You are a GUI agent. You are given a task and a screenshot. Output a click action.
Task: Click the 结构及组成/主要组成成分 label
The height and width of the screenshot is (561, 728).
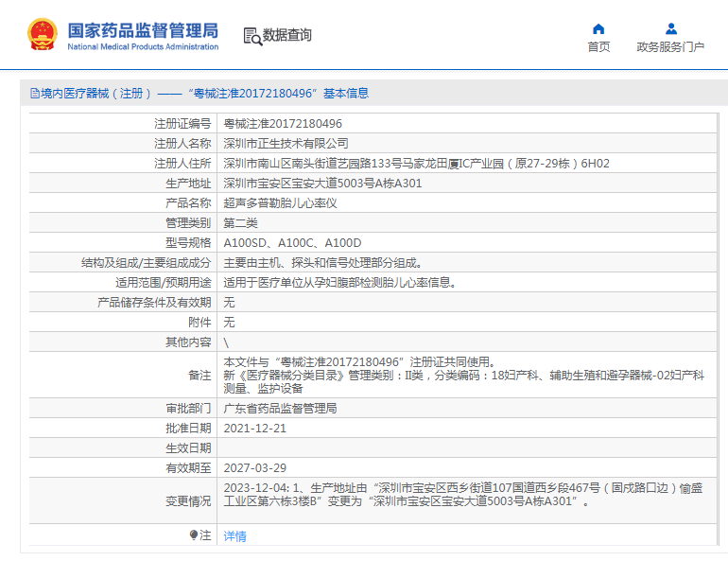(x=147, y=263)
